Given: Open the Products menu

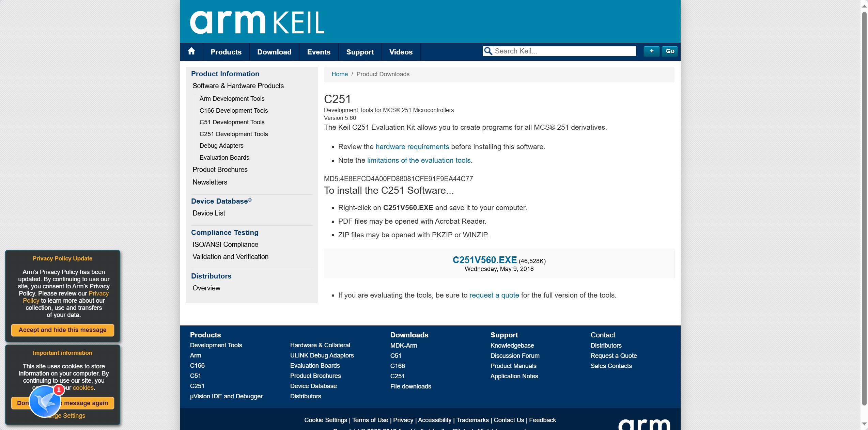Looking at the screenshot, I should point(226,52).
